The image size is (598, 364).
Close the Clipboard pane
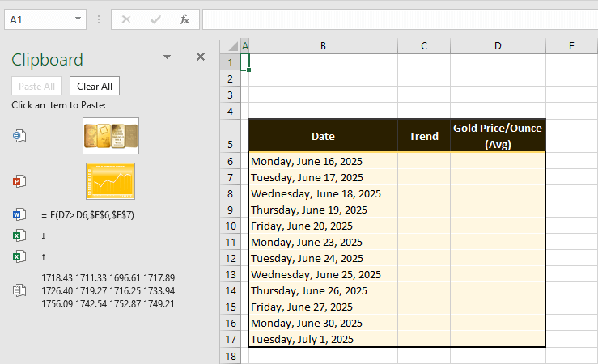pos(201,57)
